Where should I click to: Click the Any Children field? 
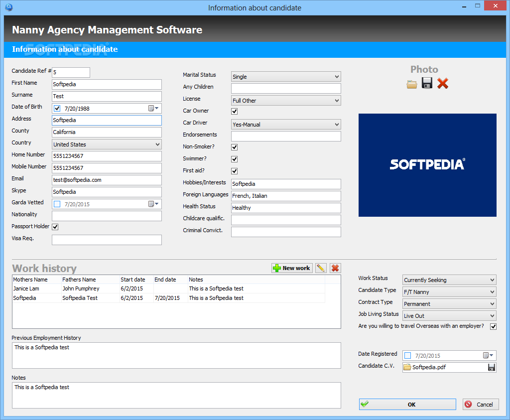click(286, 89)
